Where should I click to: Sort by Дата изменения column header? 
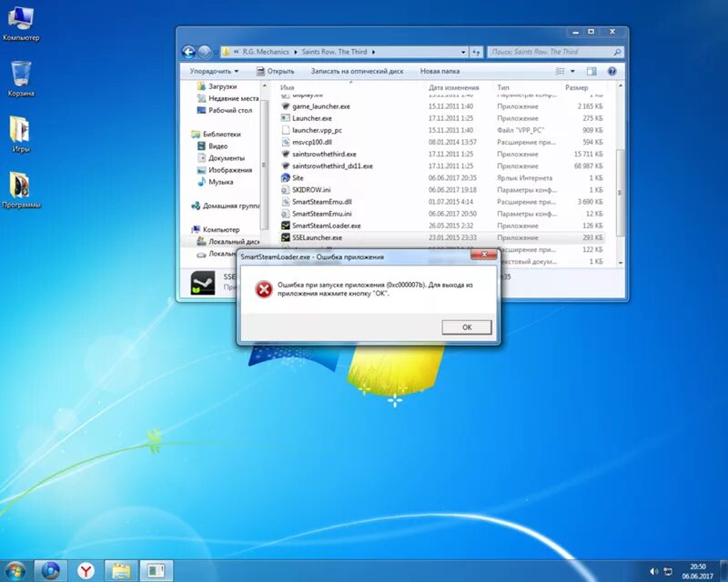pyautogui.click(x=453, y=87)
